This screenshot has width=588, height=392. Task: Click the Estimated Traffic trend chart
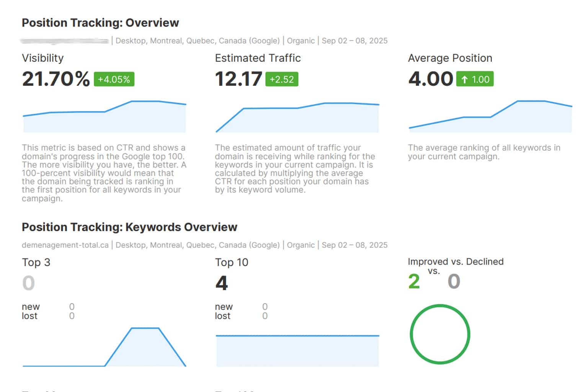[x=297, y=117]
